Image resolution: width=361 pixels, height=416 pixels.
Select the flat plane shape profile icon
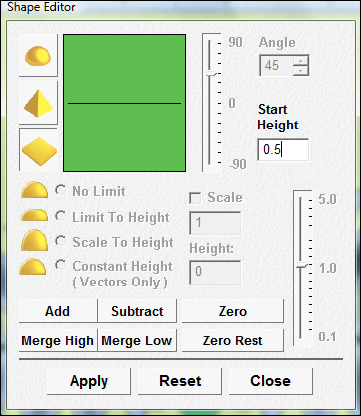38,150
